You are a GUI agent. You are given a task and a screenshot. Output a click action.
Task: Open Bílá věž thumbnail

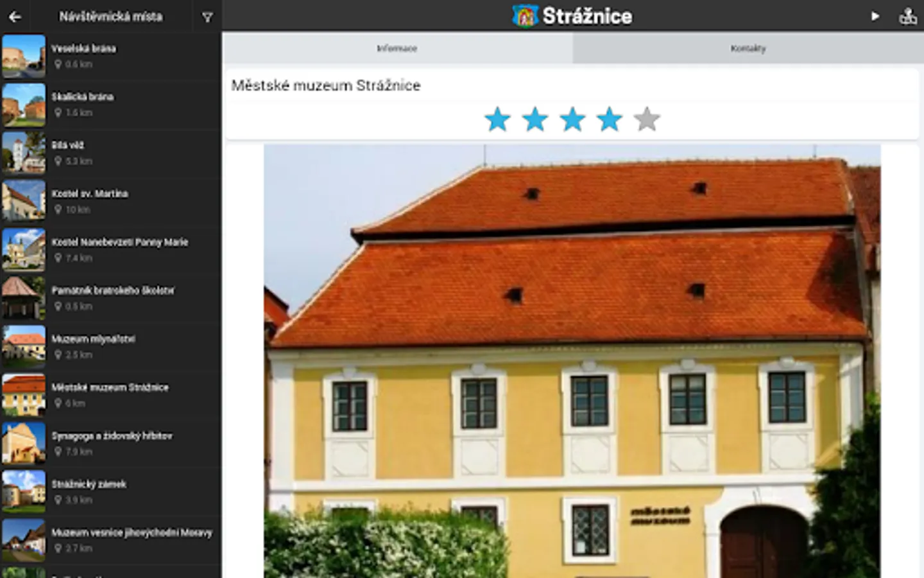pyautogui.click(x=24, y=153)
